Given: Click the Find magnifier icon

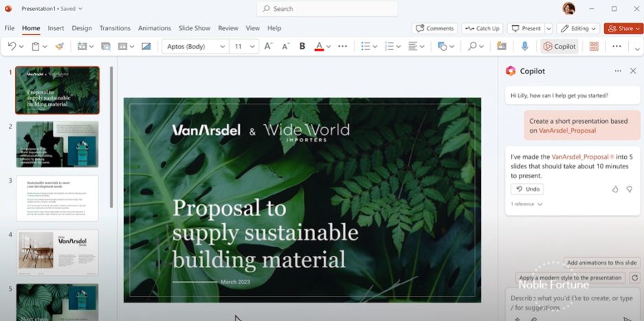Looking at the screenshot, I should 472,46.
